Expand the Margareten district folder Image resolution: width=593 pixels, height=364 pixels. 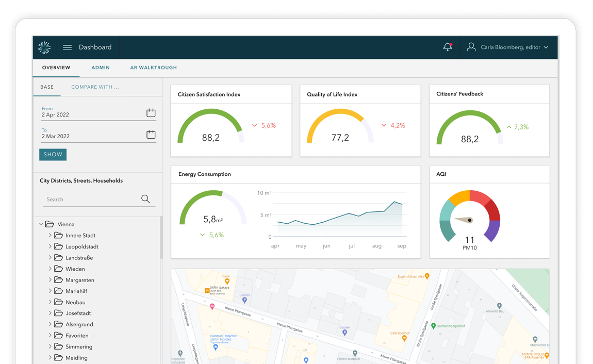pos(50,280)
